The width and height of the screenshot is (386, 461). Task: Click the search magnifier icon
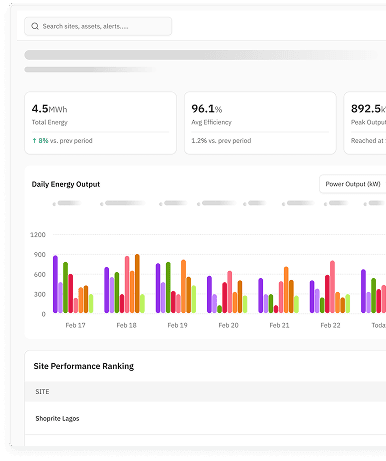tap(35, 26)
